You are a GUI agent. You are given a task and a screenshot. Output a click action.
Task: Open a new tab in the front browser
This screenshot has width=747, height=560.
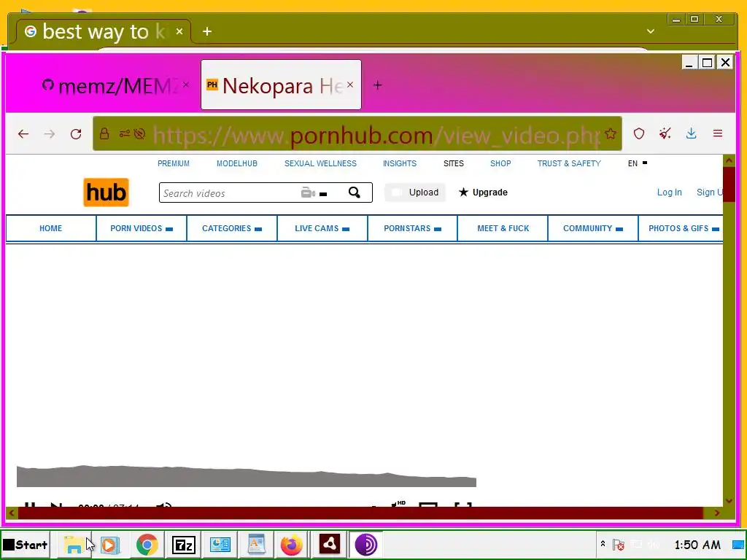click(377, 86)
